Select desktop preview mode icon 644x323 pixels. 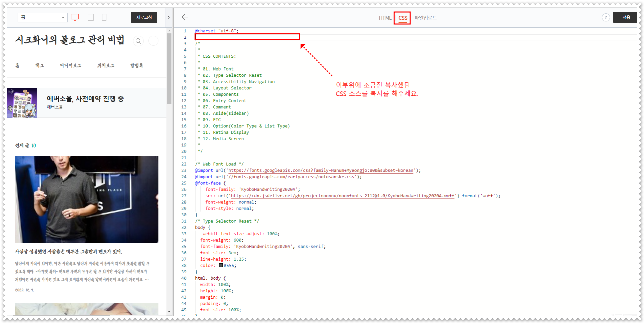coord(75,17)
